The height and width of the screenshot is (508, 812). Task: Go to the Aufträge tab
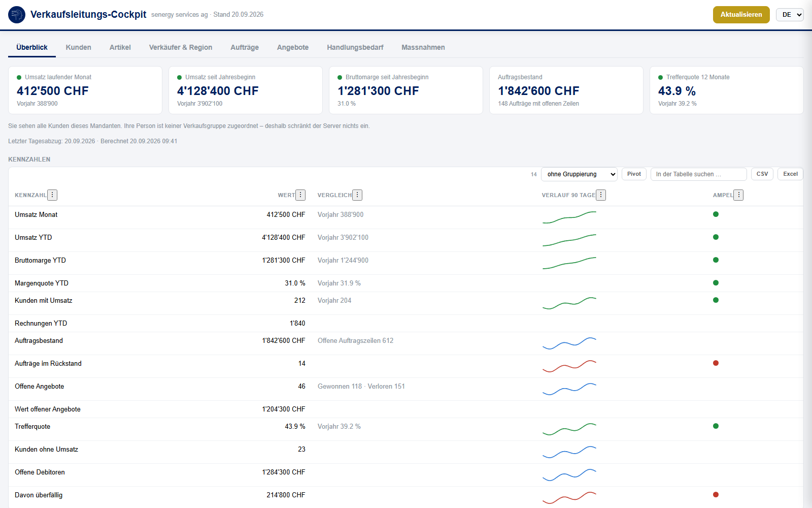[245, 47]
